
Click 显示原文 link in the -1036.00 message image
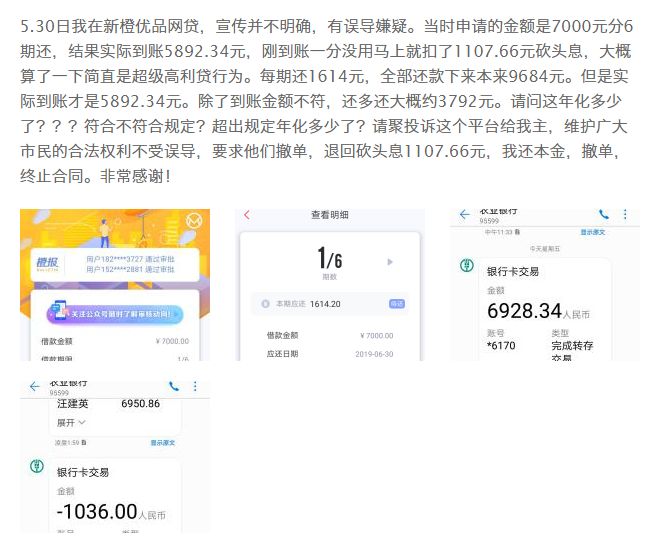pos(163,443)
